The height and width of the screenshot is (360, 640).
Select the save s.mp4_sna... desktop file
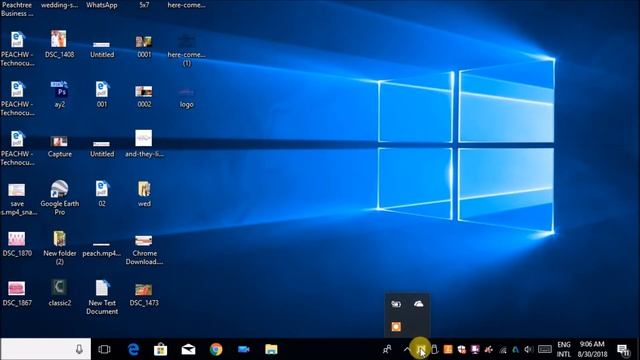click(x=17, y=200)
